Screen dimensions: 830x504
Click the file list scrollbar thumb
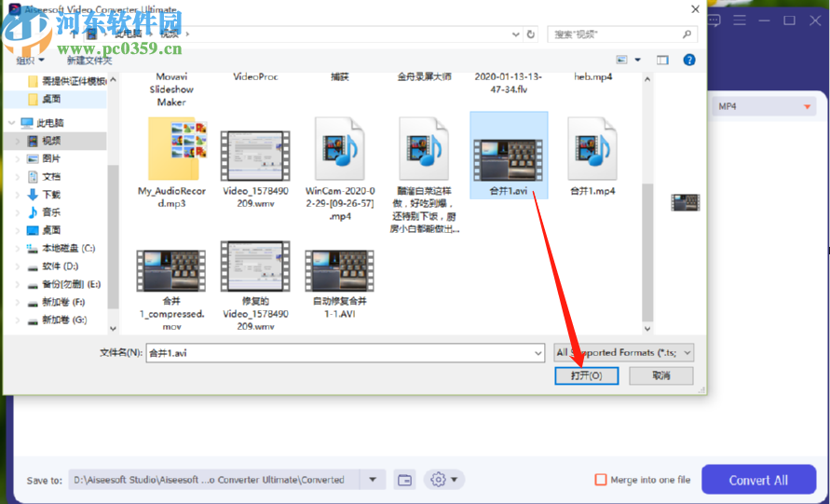(647, 252)
